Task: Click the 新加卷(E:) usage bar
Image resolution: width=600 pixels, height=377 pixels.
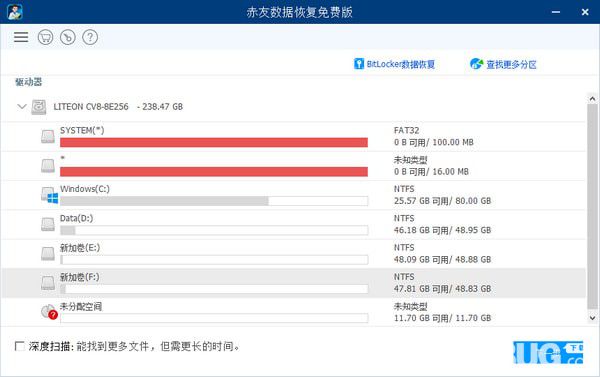Action: click(214, 259)
